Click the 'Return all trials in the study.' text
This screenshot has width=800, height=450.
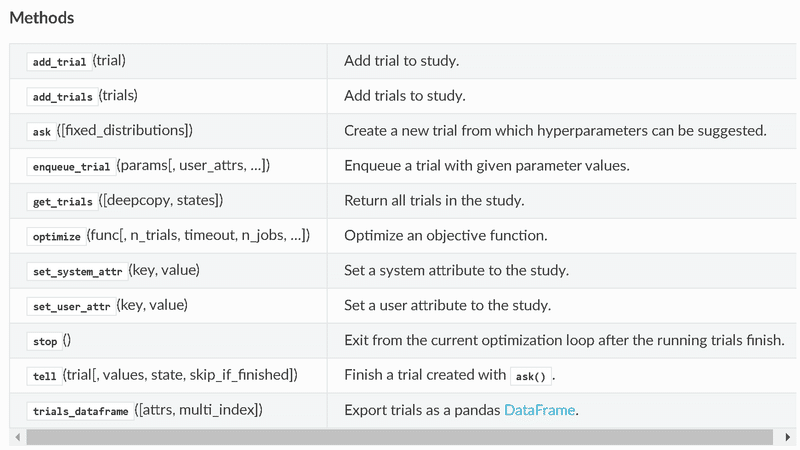tap(434, 201)
